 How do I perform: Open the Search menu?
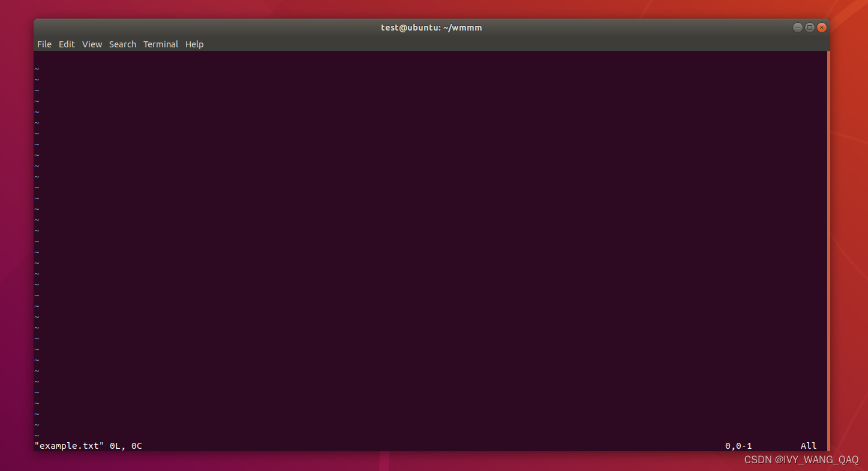click(x=122, y=44)
